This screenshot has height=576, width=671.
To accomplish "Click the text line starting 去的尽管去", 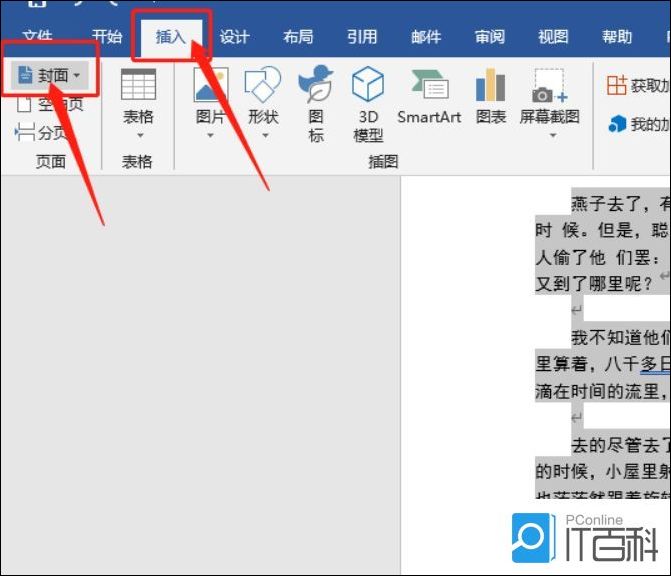I will click(621, 445).
